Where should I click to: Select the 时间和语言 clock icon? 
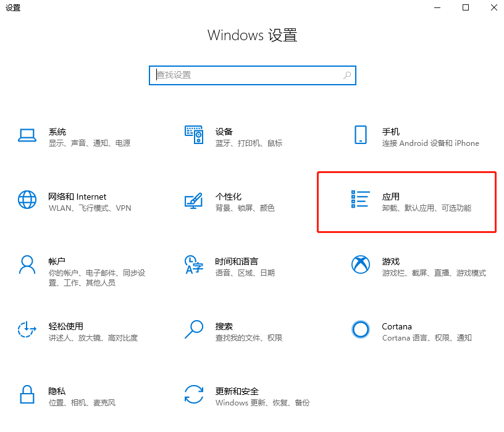coord(194,265)
